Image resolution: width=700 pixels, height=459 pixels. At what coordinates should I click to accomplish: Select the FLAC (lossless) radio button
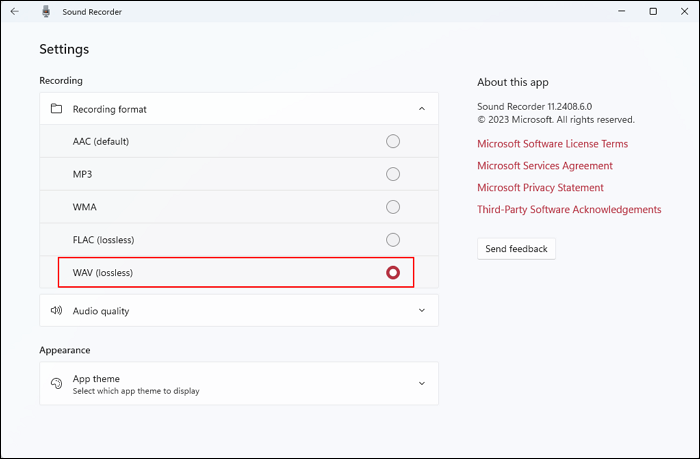point(393,240)
